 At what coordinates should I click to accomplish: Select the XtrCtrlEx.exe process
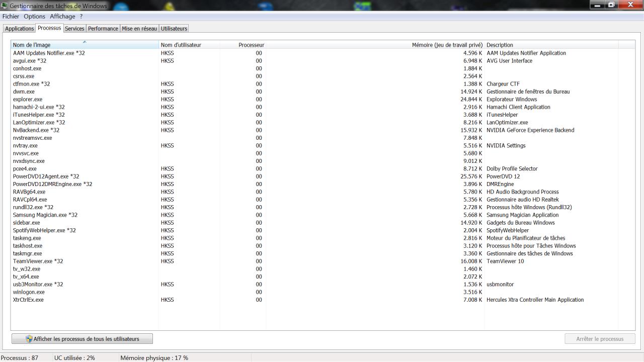click(323, 300)
